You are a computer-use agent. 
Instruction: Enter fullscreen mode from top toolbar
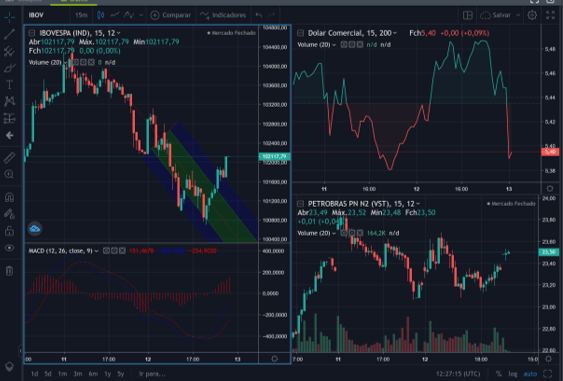550,15
